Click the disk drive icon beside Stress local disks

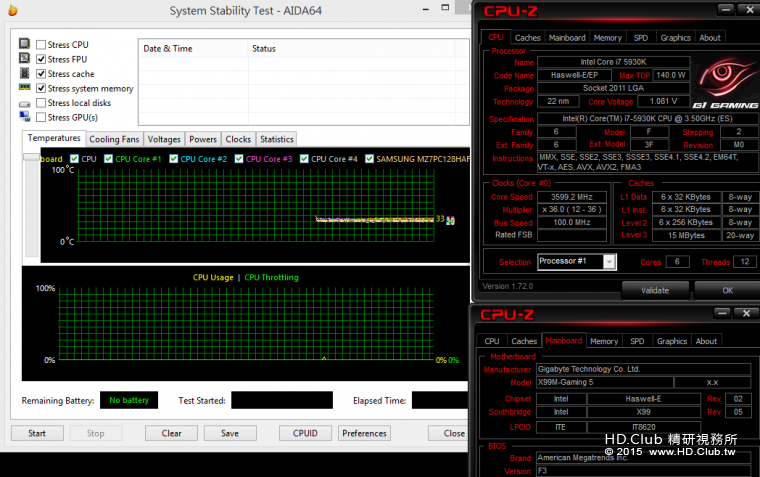click(x=24, y=104)
